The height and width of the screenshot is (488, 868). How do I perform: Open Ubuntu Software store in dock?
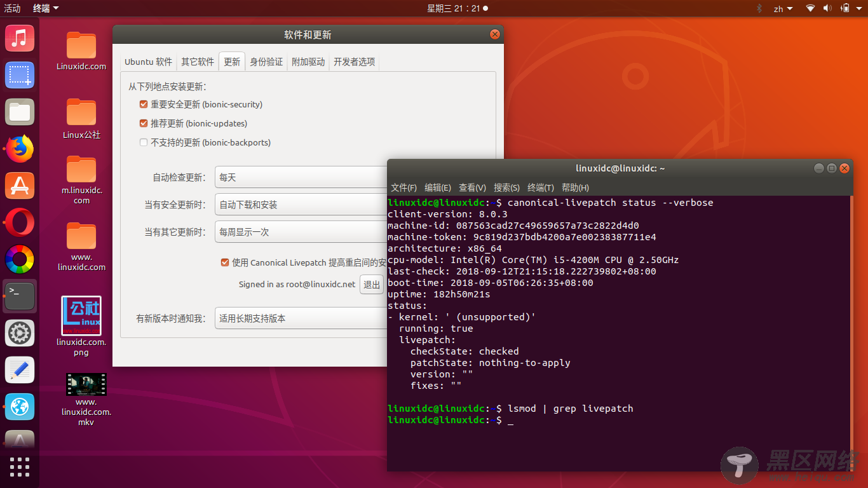pos(20,186)
